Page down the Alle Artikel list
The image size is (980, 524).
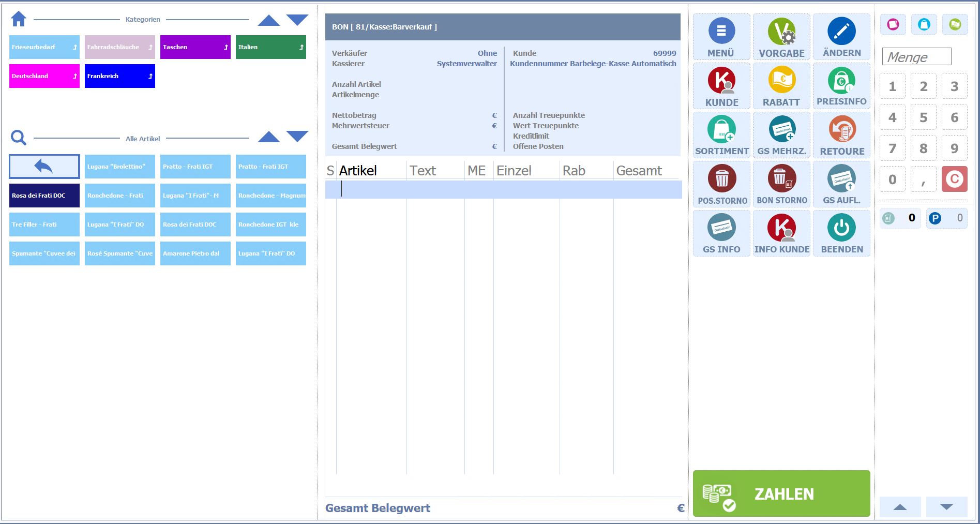[297, 137]
